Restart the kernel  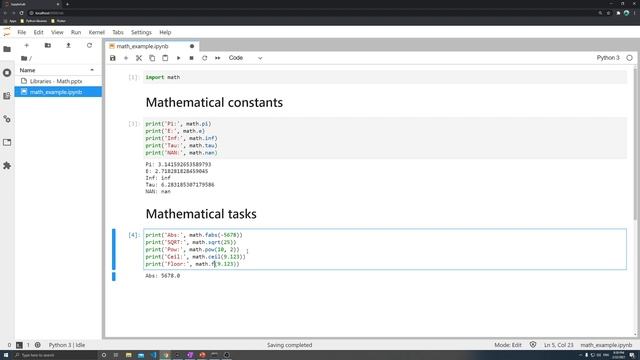pos(204,58)
